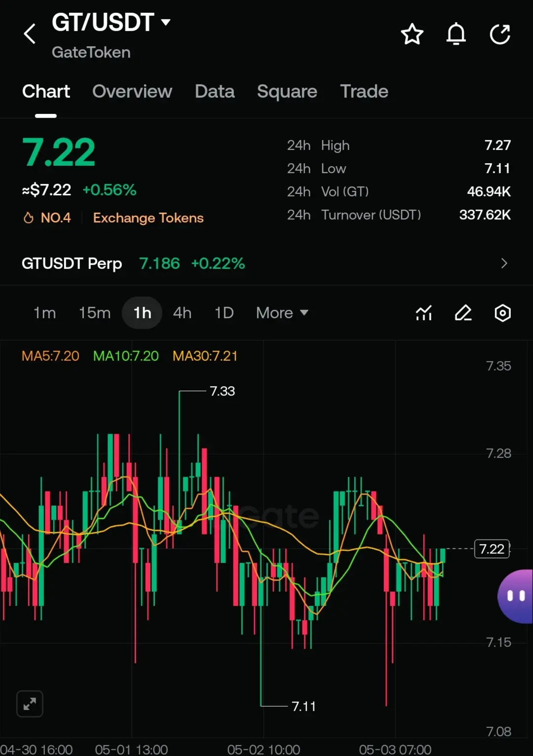Select the 1D timeframe

pyautogui.click(x=224, y=313)
